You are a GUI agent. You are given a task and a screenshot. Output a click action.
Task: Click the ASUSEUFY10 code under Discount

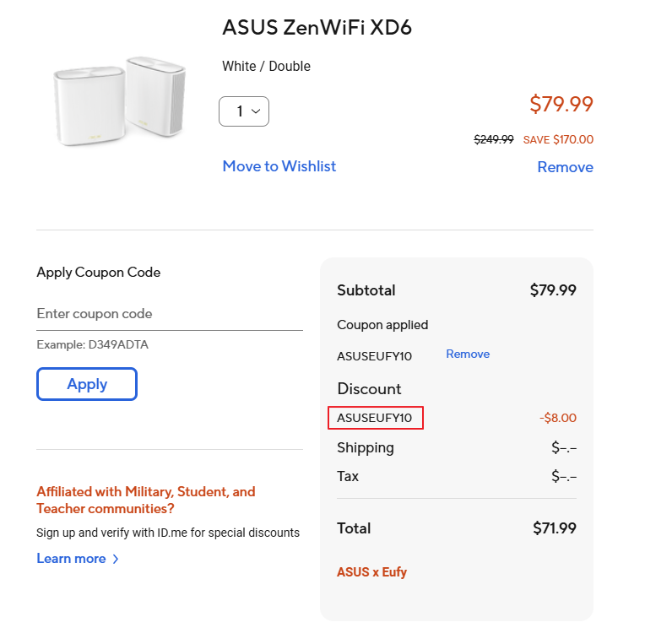pos(375,418)
